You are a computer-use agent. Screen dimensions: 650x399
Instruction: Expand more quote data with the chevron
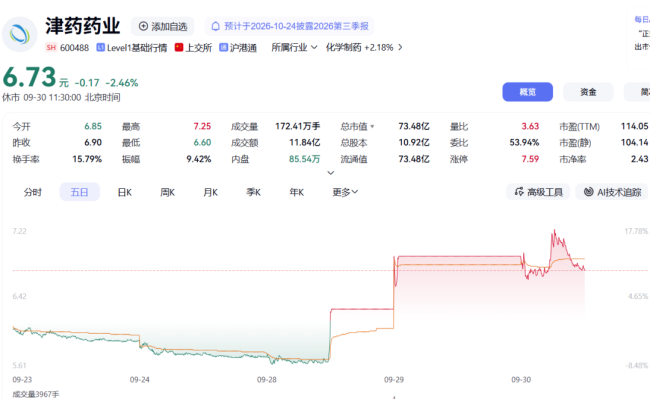coord(330,173)
